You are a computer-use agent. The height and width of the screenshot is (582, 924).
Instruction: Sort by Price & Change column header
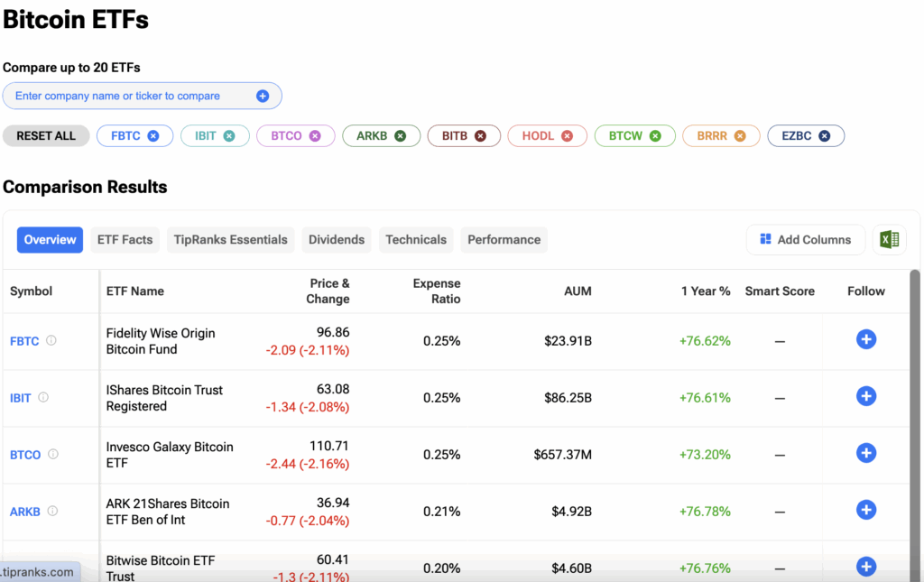point(328,291)
